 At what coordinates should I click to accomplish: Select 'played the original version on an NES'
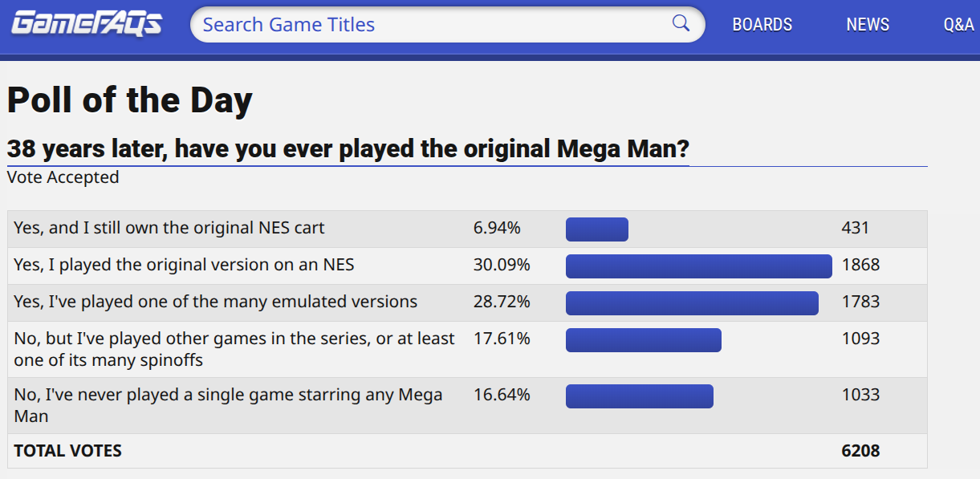(x=184, y=265)
